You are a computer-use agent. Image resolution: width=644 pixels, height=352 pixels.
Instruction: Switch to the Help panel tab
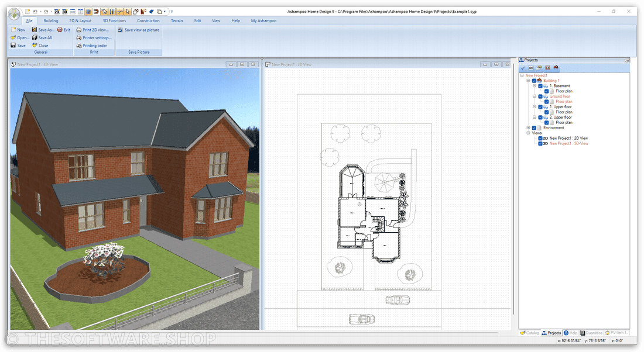571,333
